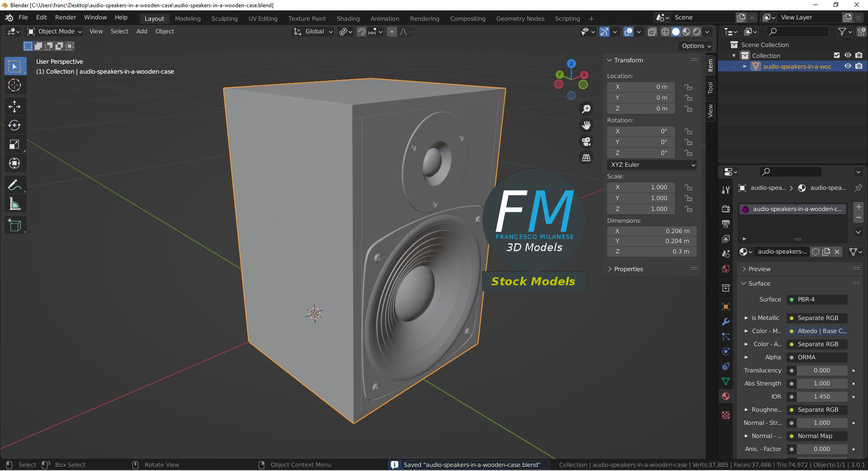This screenshot has height=471, width=868.
Task: Disable audio-speakers object in renders
Action: tap(859, 66)
